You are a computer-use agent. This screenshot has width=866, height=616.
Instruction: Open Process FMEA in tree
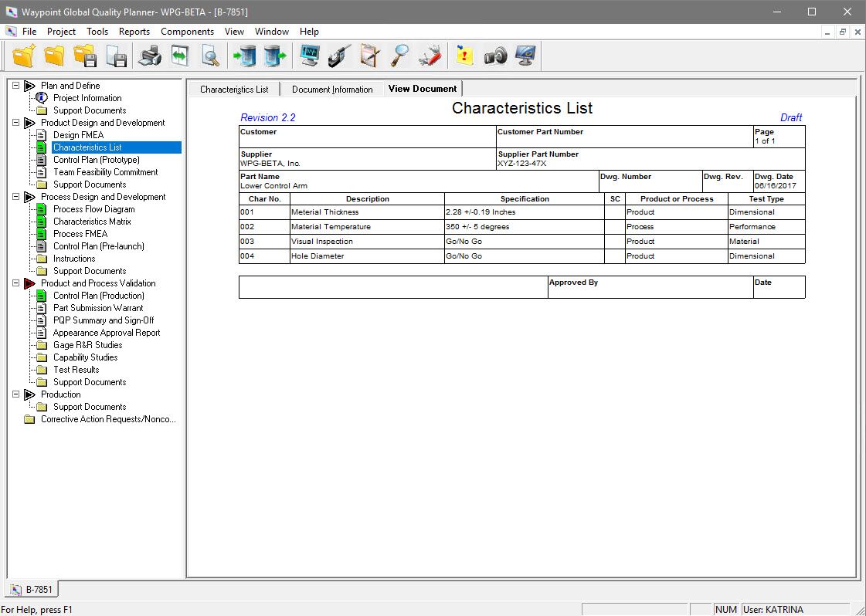pyautogui.click(x=80, y=234)
